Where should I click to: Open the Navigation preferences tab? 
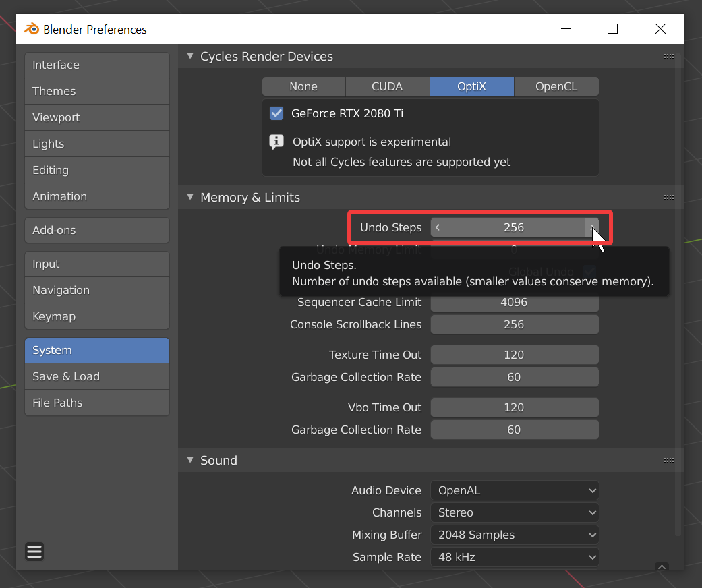(x=97, y=290)
